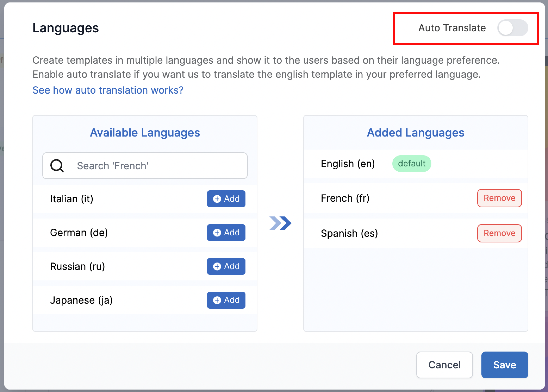Click the search magnifier icon

pyautogui.click(x=57, y=166)
